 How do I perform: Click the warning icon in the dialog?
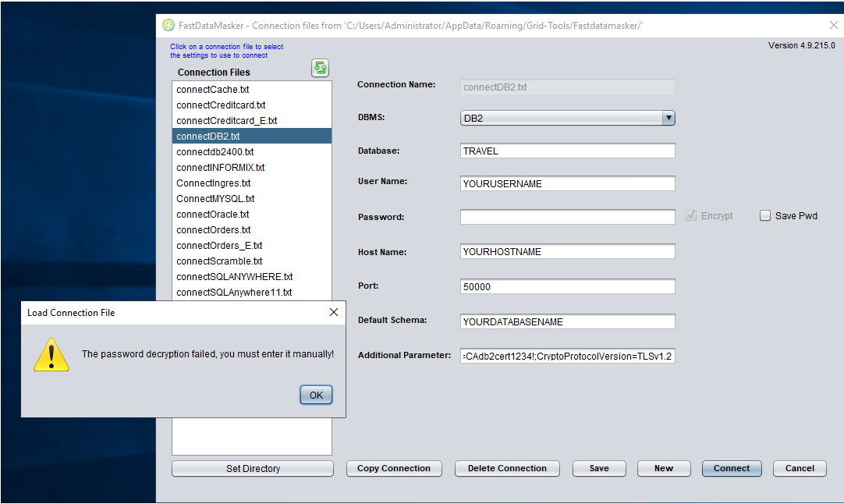click(51, 353)
